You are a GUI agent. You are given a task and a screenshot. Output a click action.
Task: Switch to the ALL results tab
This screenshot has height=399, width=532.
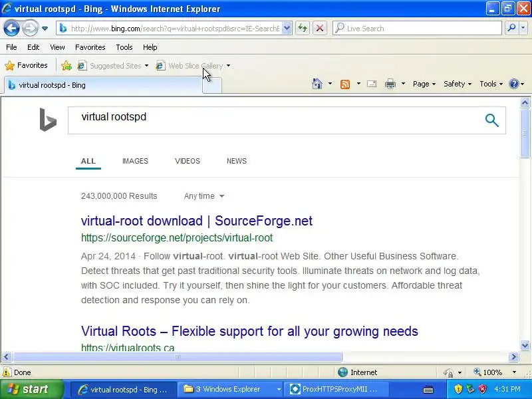[x=88, y=161]
